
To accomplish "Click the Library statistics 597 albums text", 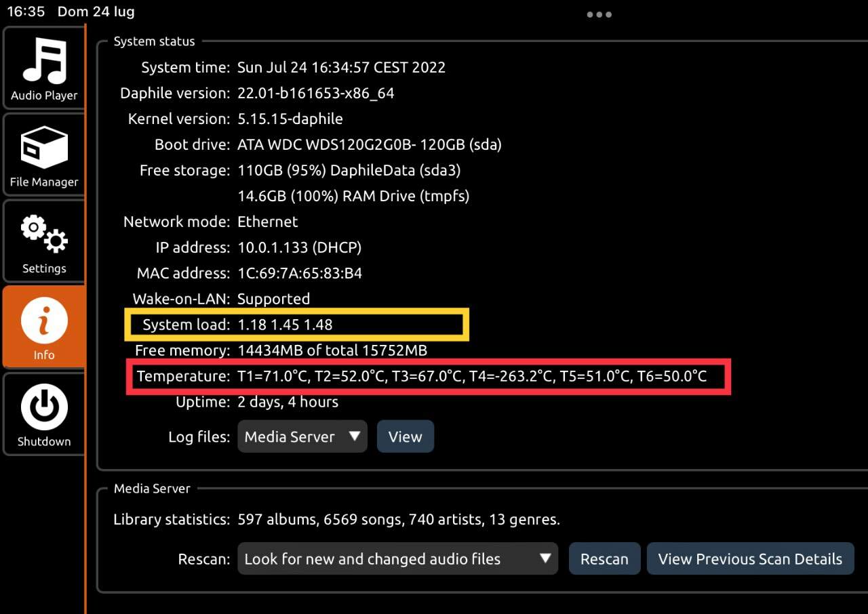I will (399, 520).
